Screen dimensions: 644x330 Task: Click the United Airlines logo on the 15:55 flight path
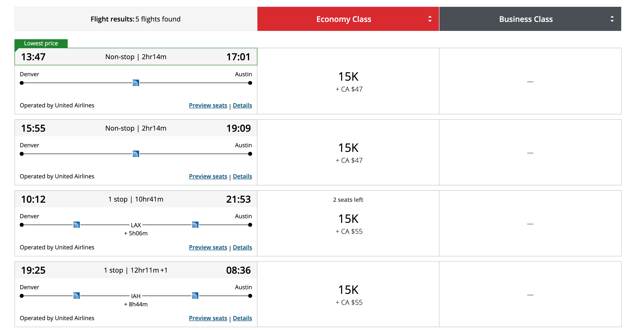[x=136, y=154]
